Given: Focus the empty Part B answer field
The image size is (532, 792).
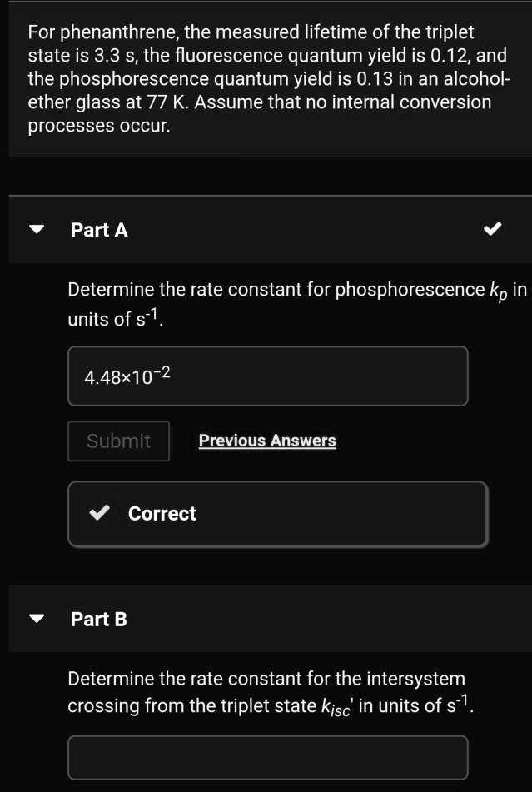Looking at the screenshot, I should point(267,756).
